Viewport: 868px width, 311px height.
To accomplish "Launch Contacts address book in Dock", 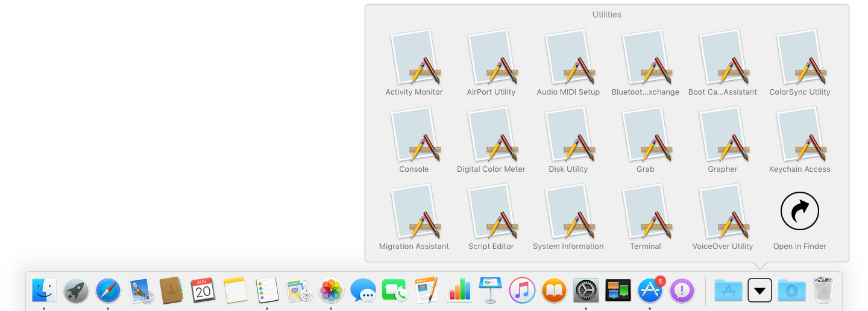I will pos(171,291).
